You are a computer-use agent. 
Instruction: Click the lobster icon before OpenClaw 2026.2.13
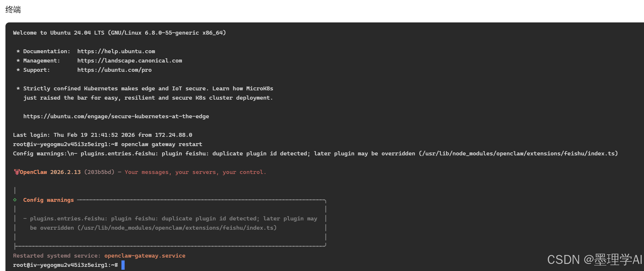click(17, 172)
